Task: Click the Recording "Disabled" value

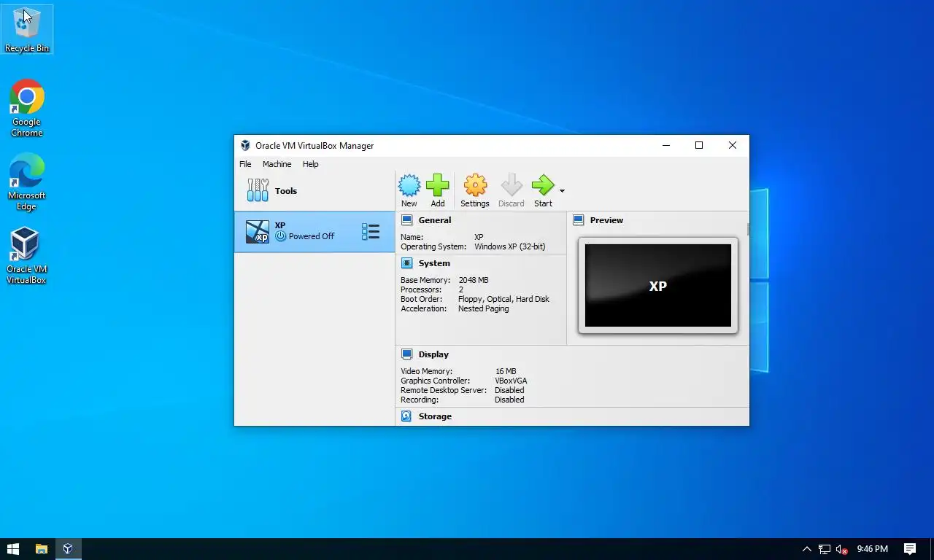Action: 509,400
